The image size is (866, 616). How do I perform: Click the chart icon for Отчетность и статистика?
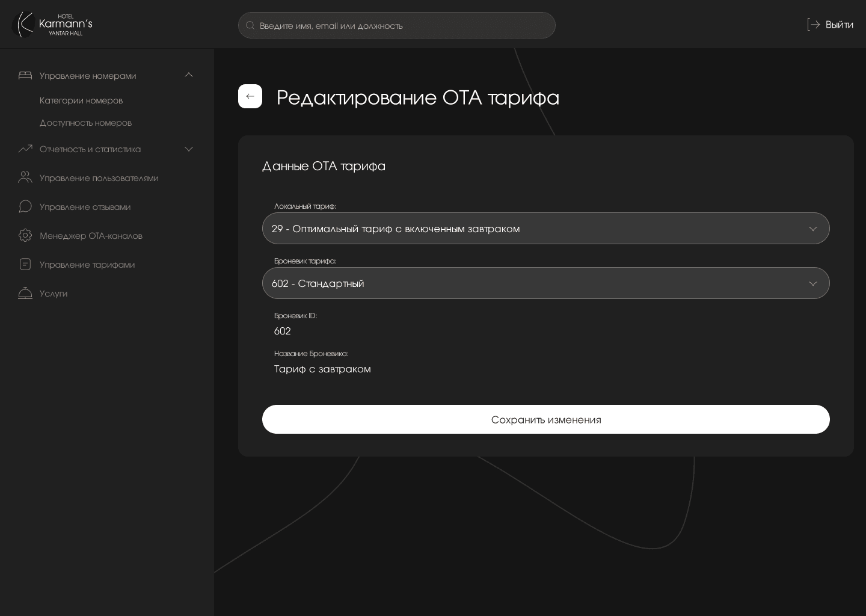(x=25, y=149)
